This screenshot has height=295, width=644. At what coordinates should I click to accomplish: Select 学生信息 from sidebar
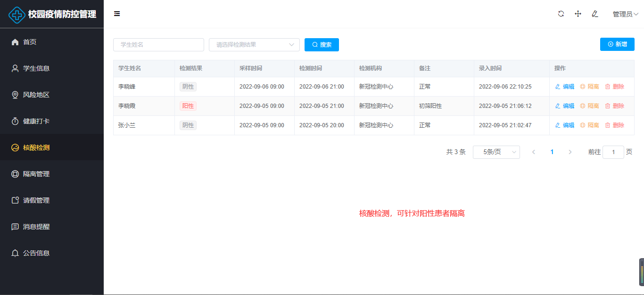[x=36, y=68]
